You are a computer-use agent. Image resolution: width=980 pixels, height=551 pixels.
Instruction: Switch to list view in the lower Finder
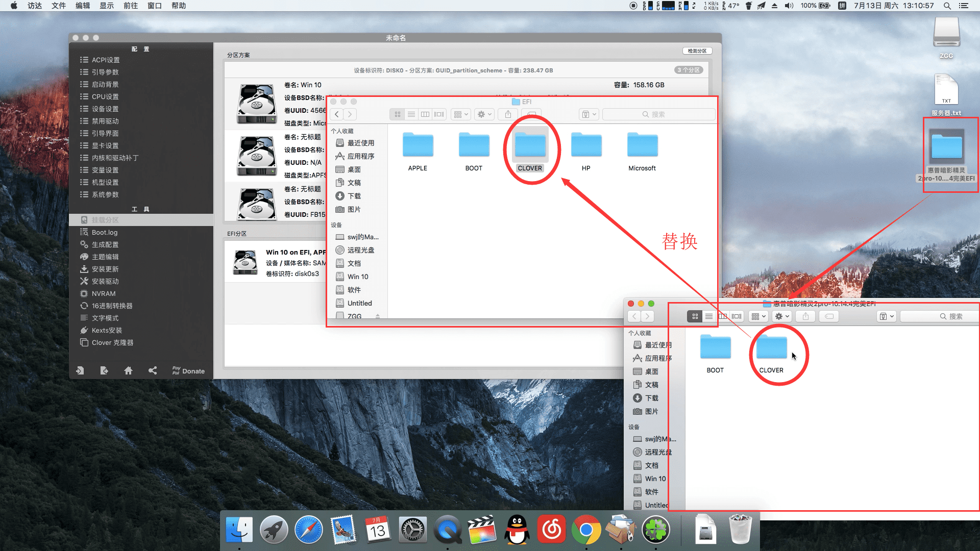(x=709, y=316)
